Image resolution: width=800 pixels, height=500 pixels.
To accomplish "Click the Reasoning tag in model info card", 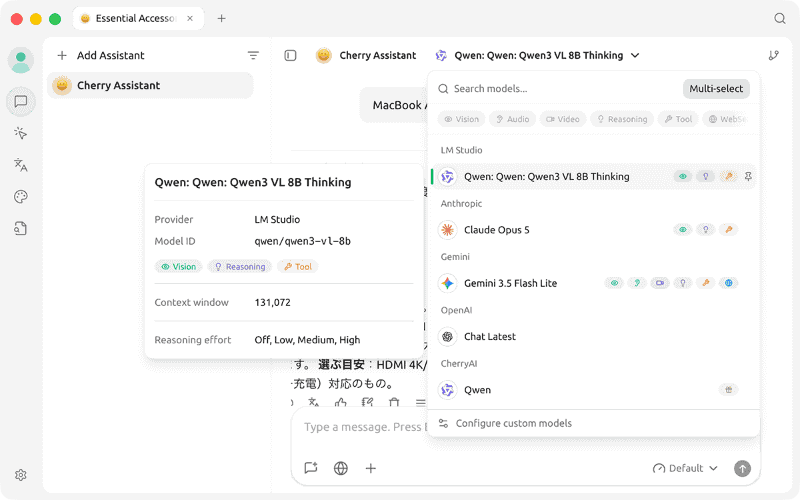I will pyautogui.click(x=240, y=266).
